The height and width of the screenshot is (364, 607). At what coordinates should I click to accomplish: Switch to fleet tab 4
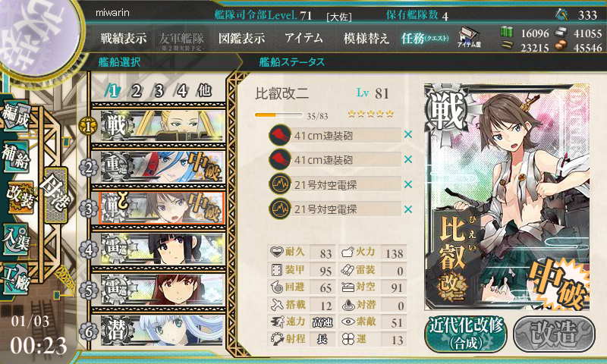tap(182, 91)
